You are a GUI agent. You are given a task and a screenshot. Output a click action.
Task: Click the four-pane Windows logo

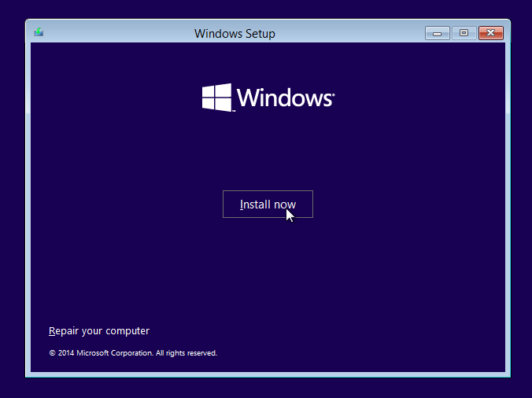tap(216, 98)
